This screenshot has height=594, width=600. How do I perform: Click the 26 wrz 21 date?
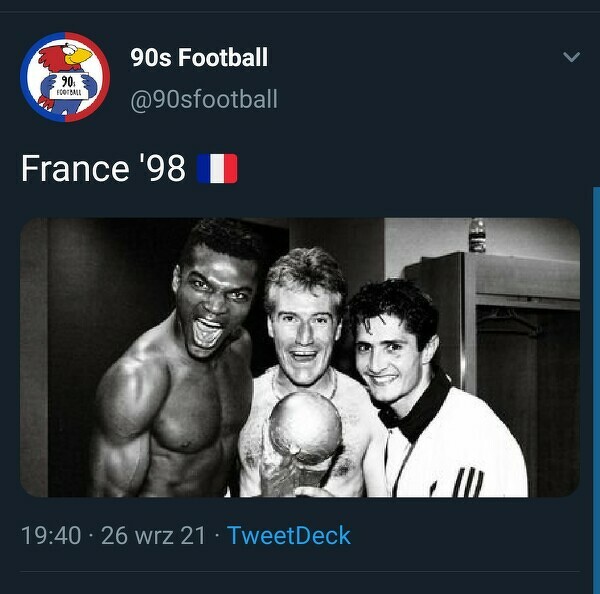point(153,536)
